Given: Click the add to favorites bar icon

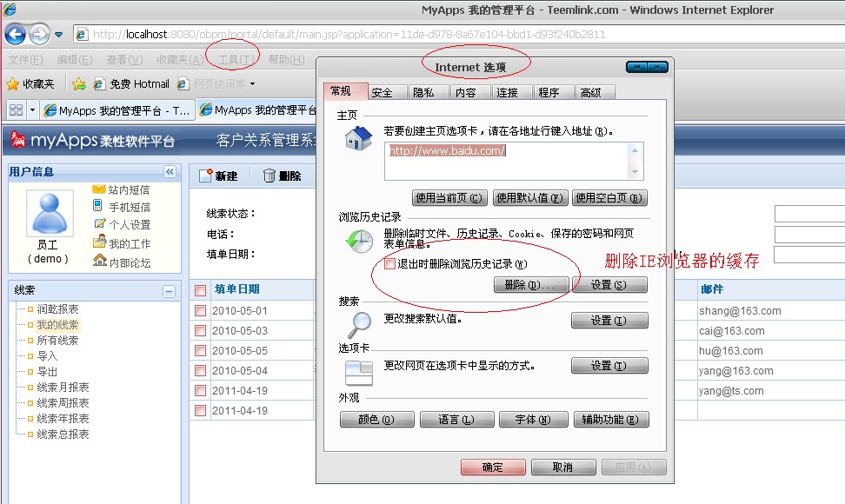Looking at the screenshot, I should coord(79,84).
